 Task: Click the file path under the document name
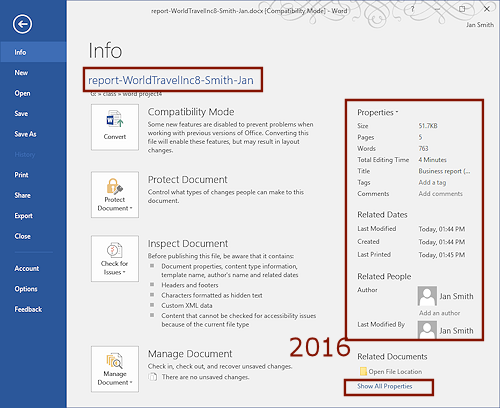click(126, 94)
